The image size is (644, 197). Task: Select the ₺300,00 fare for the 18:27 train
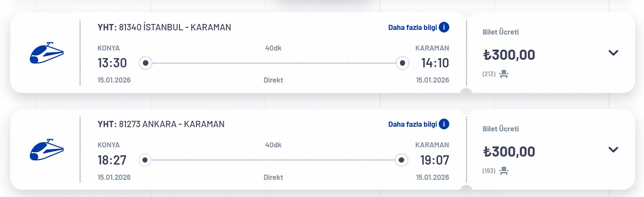click(509, 152)
